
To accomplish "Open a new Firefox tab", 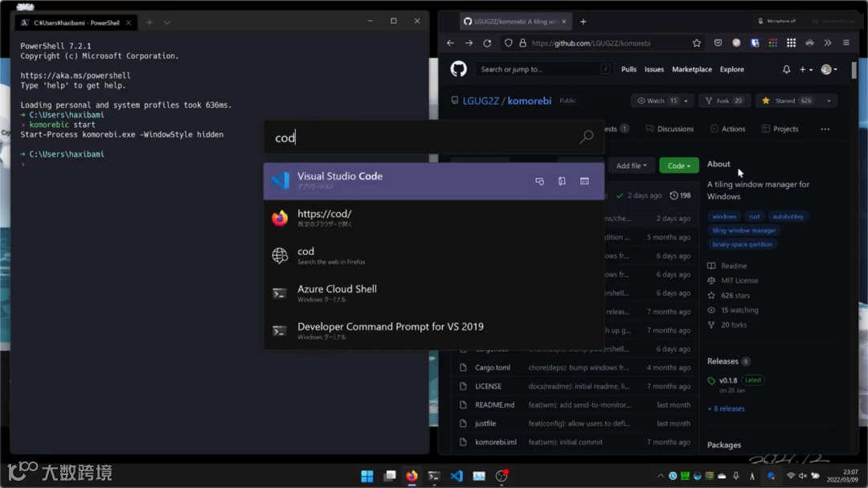I will coord(583,22).
